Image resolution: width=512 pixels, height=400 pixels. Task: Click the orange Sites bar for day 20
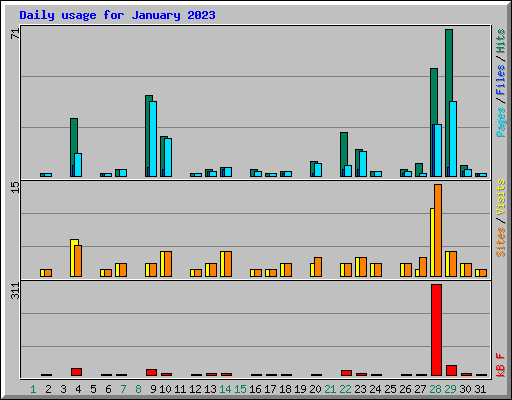318,267
